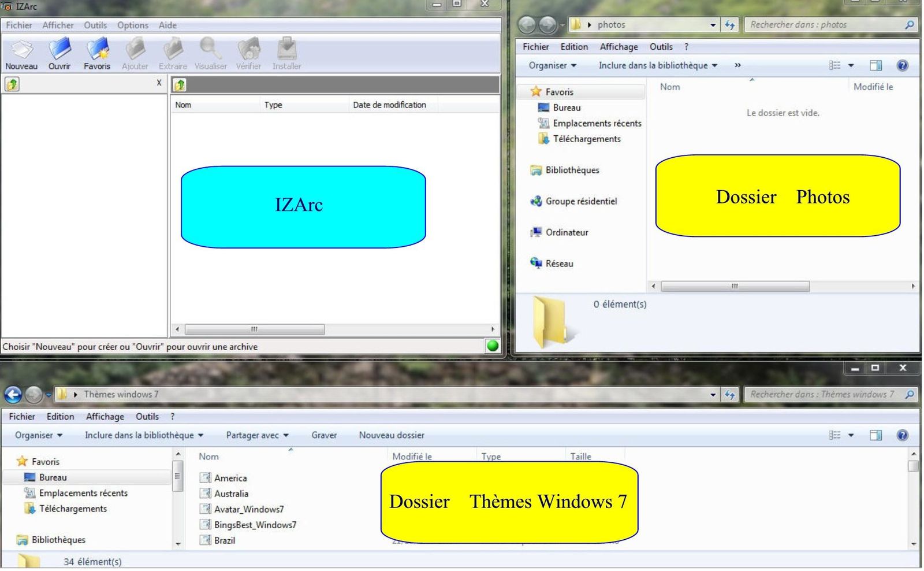Image resolution: width=924 pixels, height=571 pixels.
Task: Click back arrow in photos folder window
Action: pos(527,25)
